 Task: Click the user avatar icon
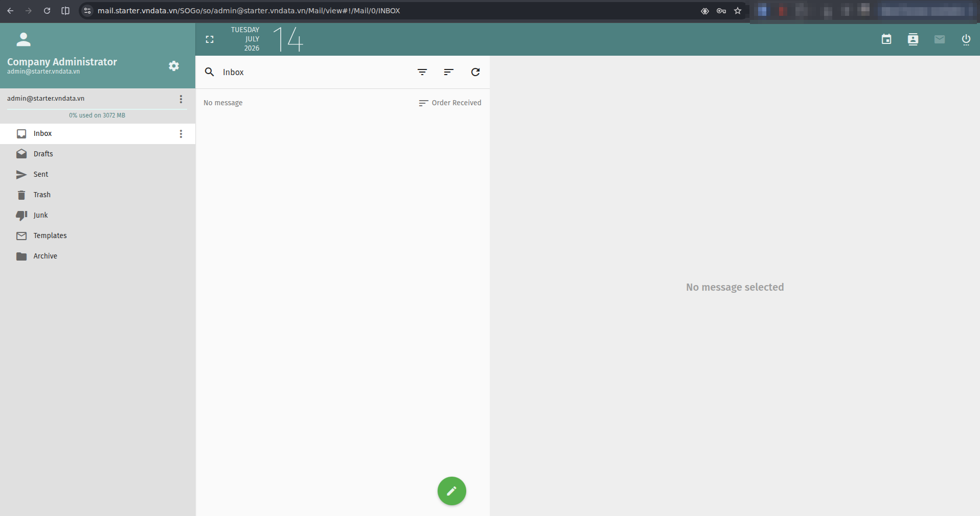24,39
